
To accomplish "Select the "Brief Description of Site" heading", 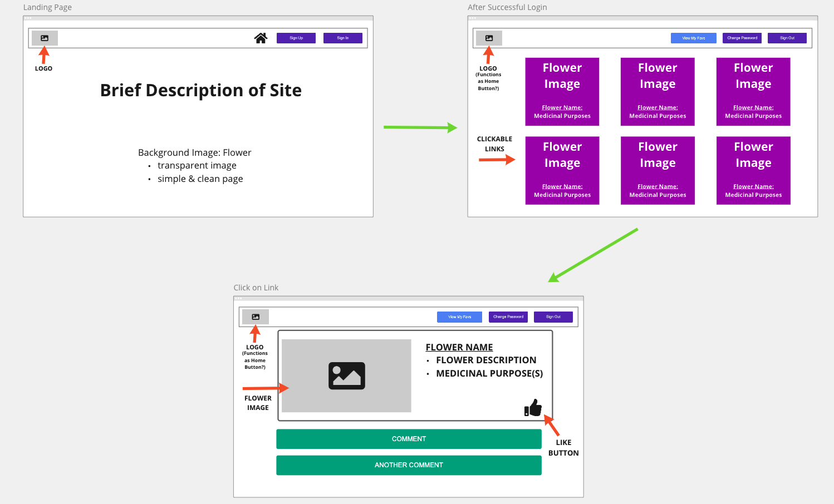I will (201, 90).
